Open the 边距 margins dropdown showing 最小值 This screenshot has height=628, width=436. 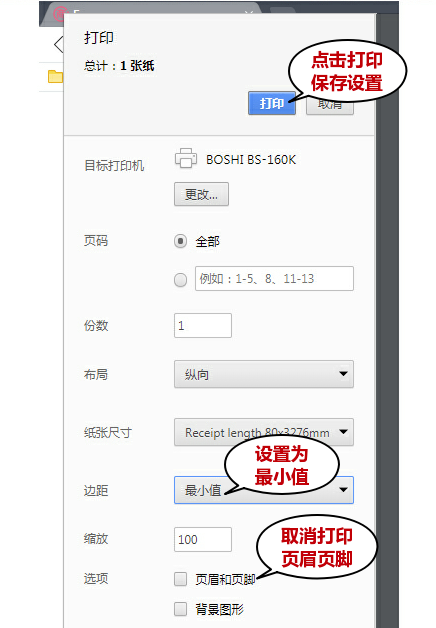pyautogui.click(x=263, y=490)
